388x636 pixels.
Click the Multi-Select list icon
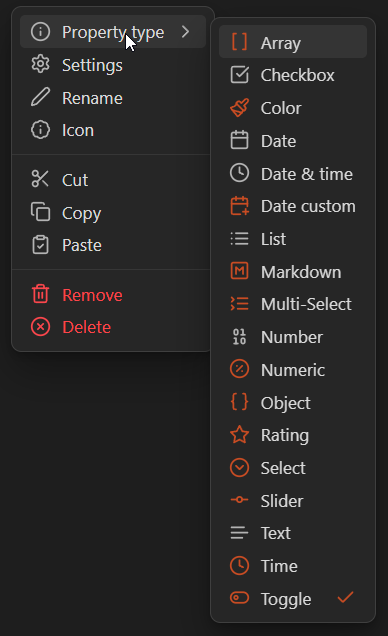[x=239, y=304]
